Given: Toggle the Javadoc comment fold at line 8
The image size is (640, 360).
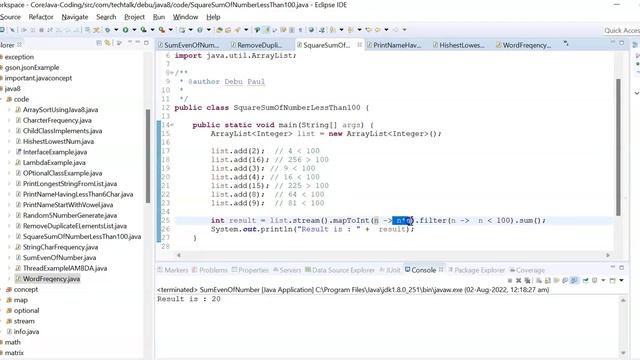Looking at the screenshot, I should [x=171, y=73].
